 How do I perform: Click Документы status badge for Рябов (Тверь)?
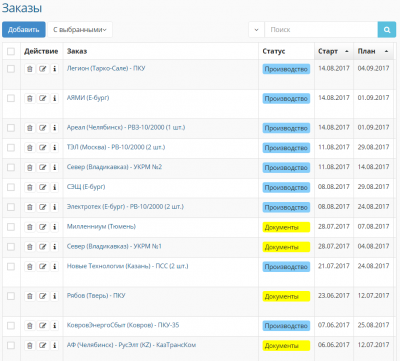[286, 296]
